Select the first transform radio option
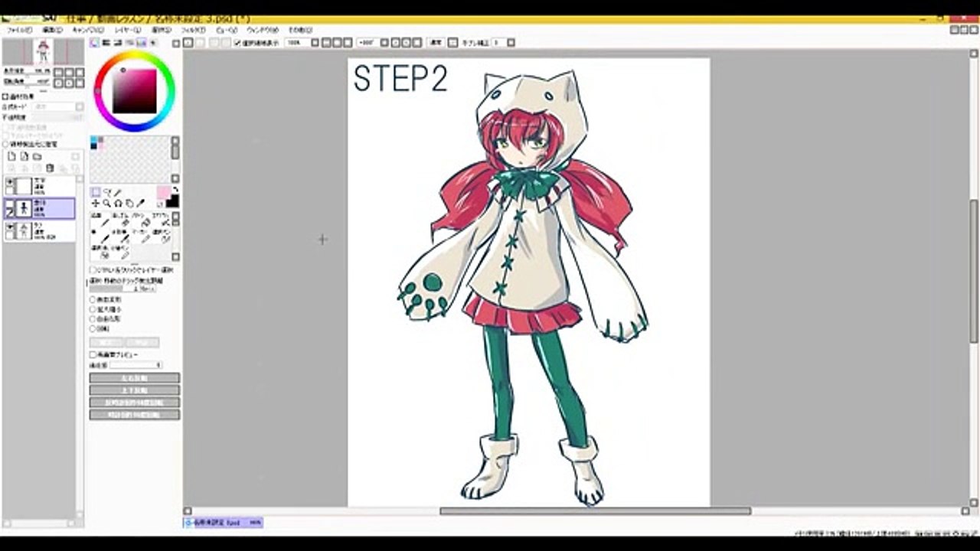 coord(93,300)
